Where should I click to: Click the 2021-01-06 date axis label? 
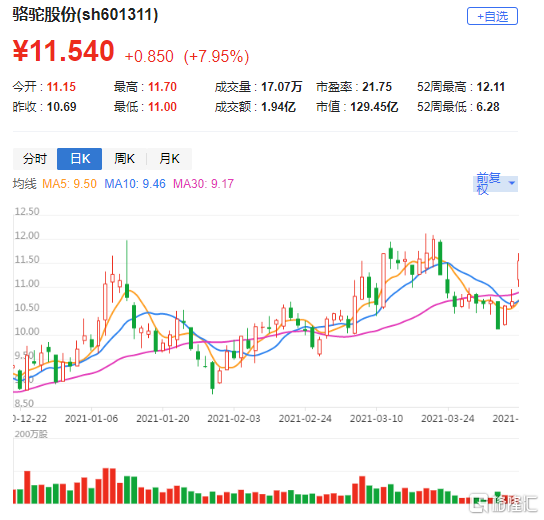tap(92, 419)
